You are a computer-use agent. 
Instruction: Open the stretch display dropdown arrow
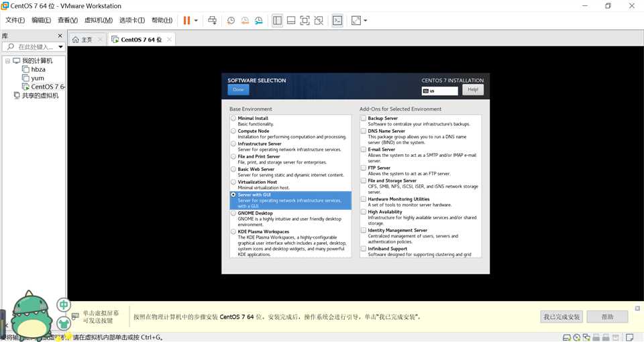point(366,20)
